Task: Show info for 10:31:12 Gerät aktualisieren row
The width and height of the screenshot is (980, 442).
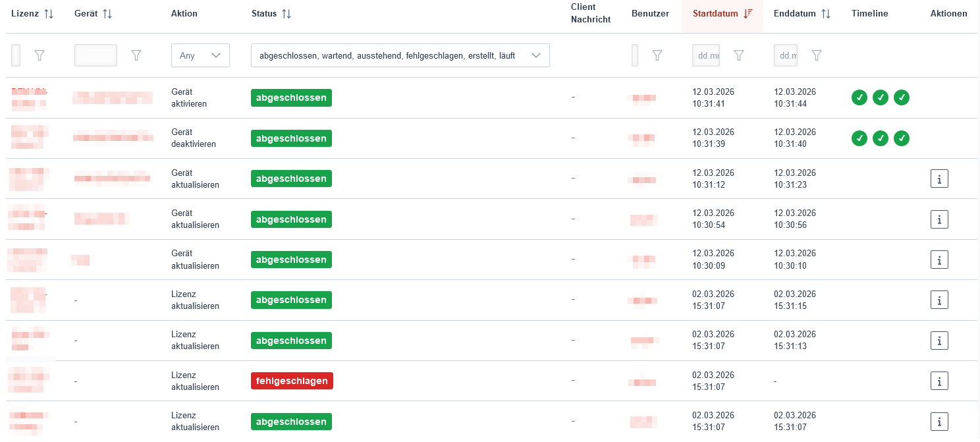Action: pyautogui.click(x=939, y=179)
